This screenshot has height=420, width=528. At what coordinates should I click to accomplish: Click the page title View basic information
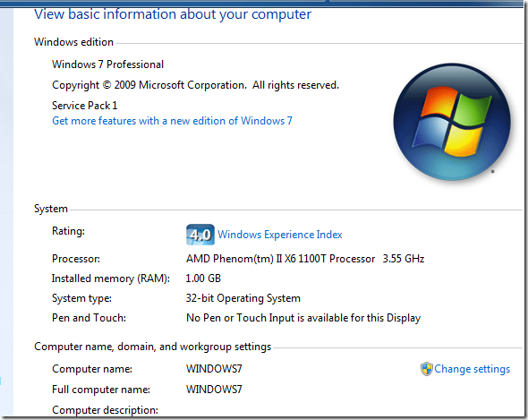pyautogui.click(x=173, y=14)
